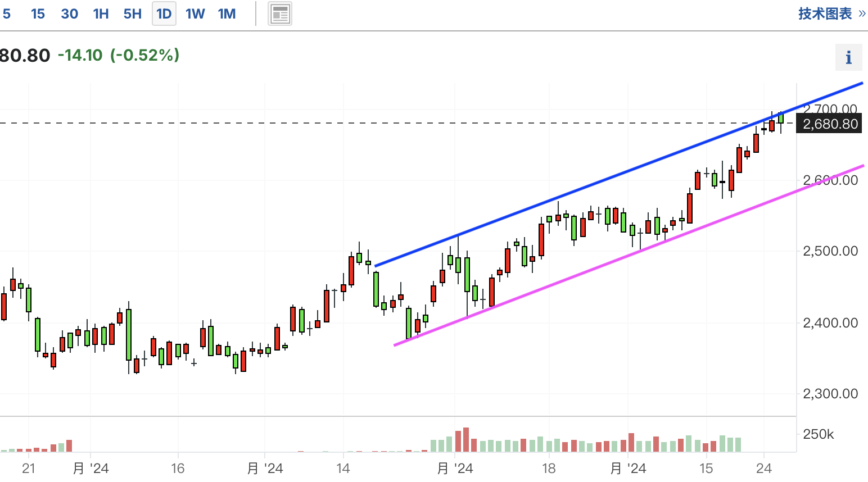
Task: Click the date label 14 on time axis
Action: 343,469
